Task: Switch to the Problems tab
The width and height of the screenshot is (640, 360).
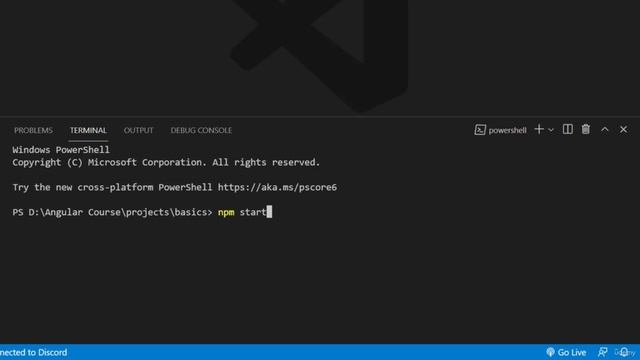Action: point(33,130)
